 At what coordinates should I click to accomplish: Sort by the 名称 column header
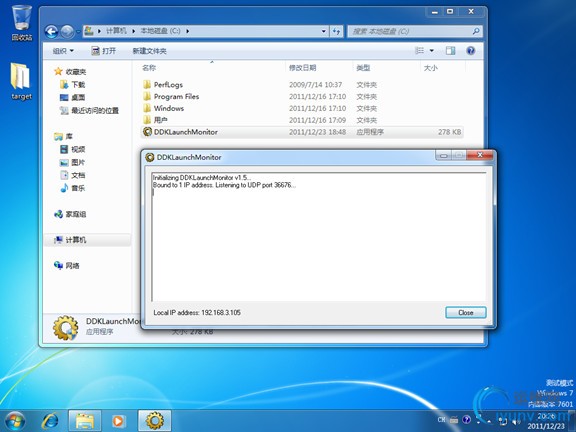pos(149,68)
